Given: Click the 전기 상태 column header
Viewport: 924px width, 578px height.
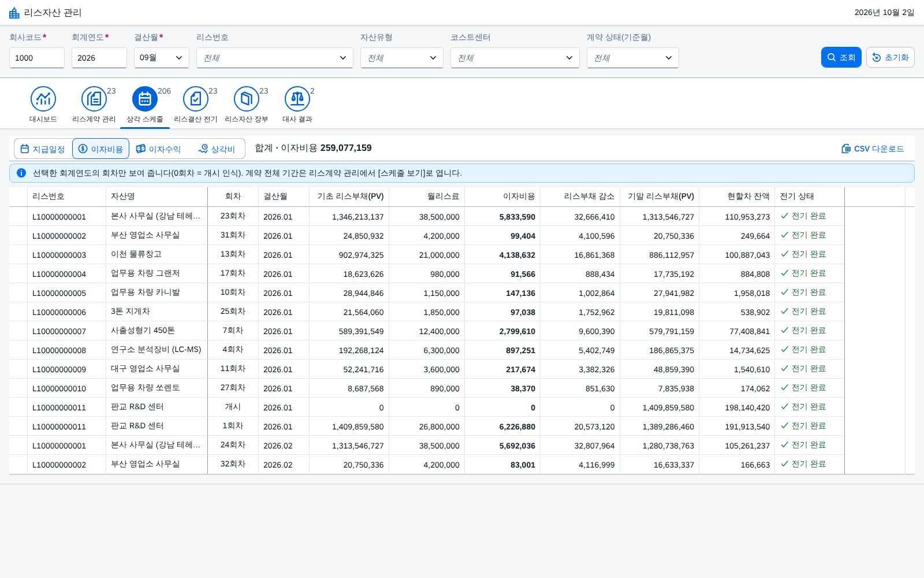Looking at the screenshot, I should 809,197.
